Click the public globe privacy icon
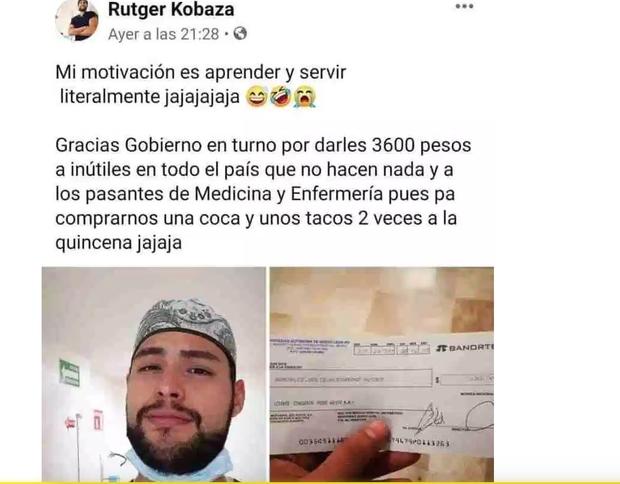 click(240, 34)
